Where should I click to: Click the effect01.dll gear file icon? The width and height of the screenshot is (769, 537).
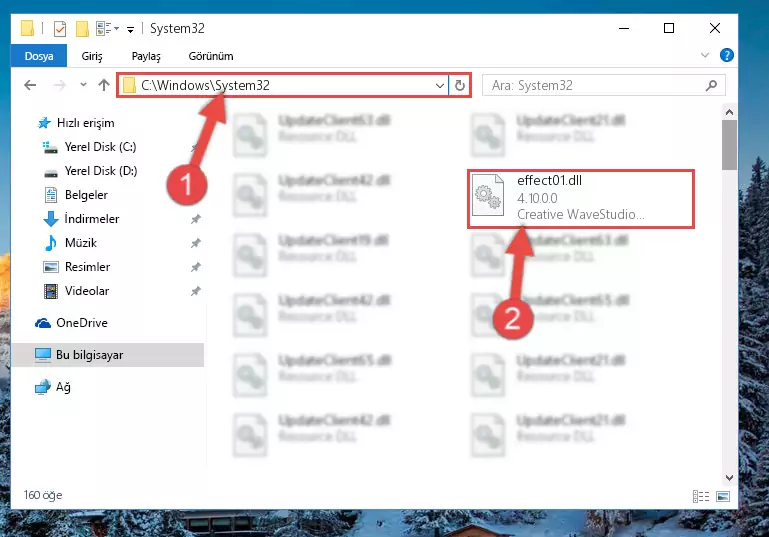click(487, 195)
